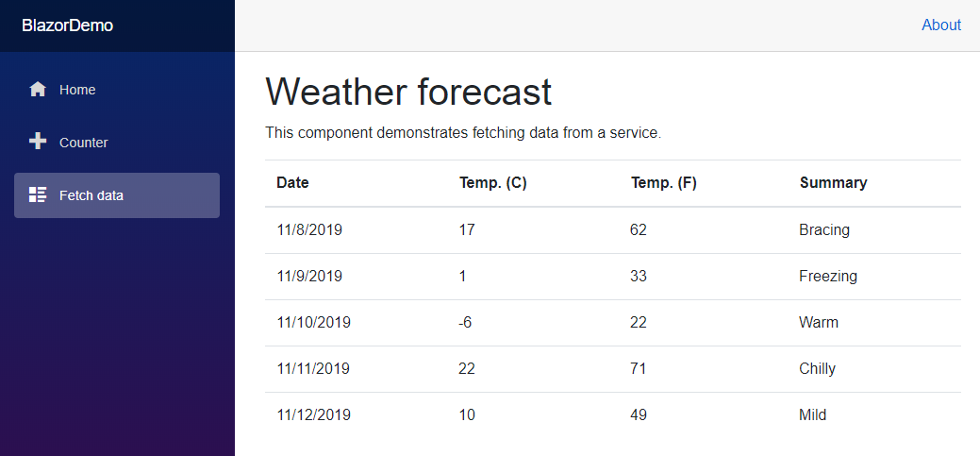Click the Temp. (C) column header
This screenshot has width=980, height=456.
(492, 183)
